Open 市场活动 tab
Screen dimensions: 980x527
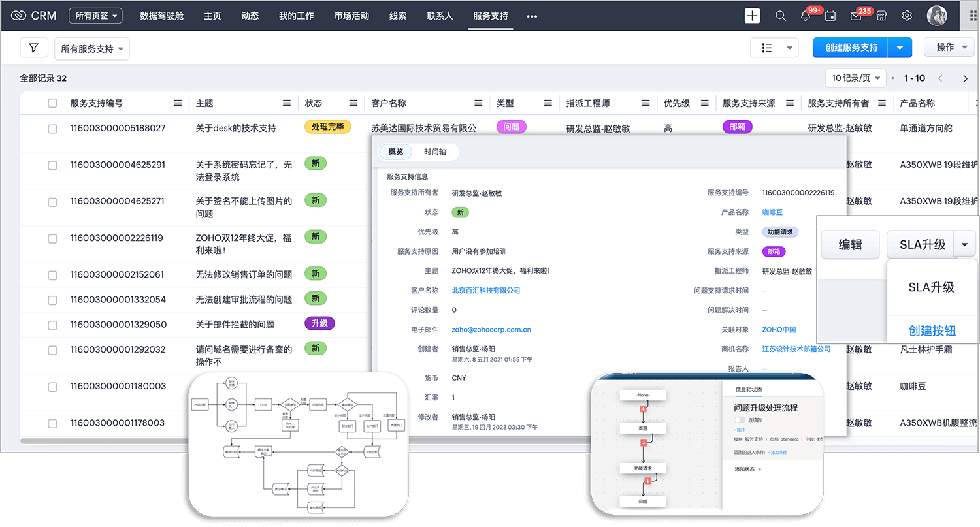[x=351, y=16]
